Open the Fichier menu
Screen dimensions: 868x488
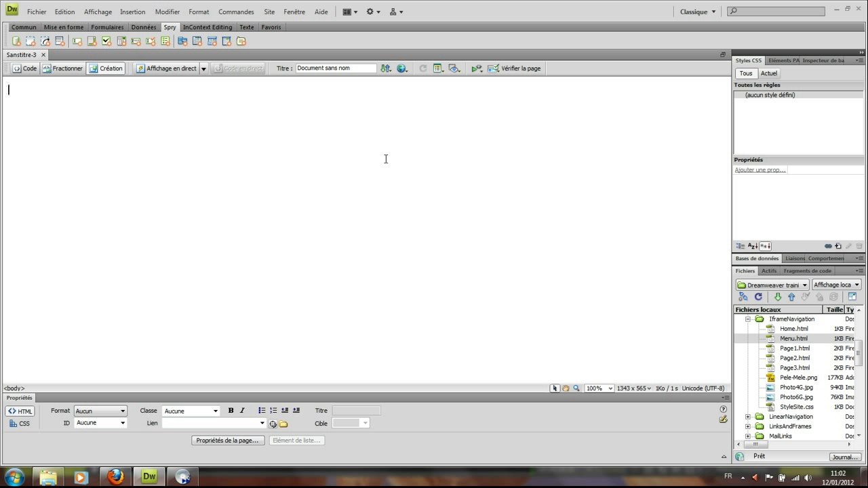tap(37, 12)
